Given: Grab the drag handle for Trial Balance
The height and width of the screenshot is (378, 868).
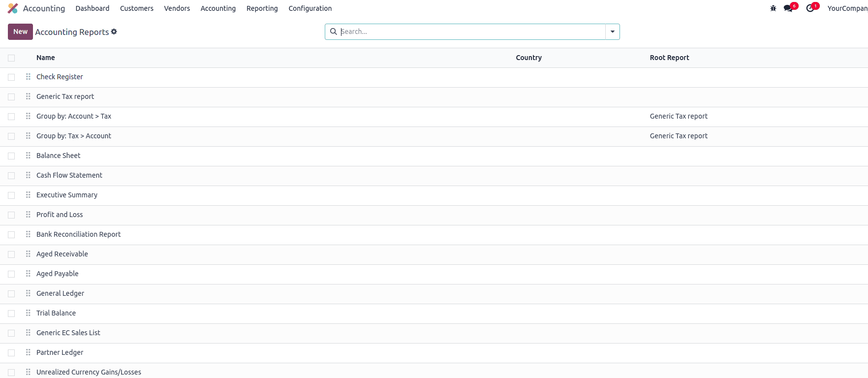Looking at the screenshot, I should click(x=28, y=313).
